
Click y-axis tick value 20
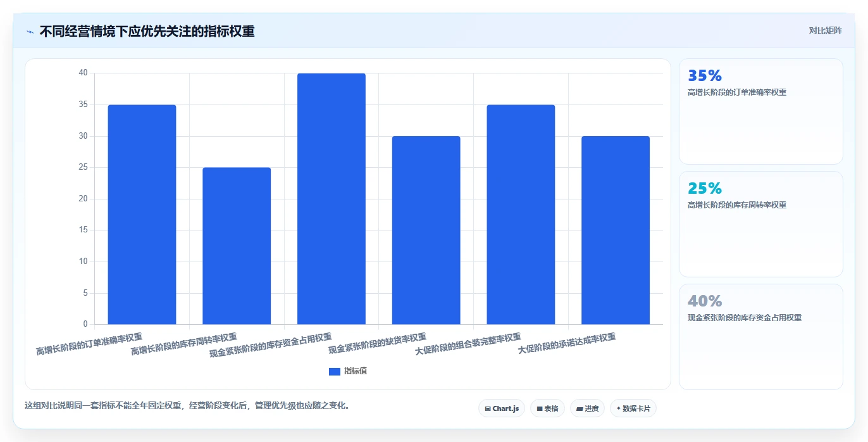(x=83, y=199)
